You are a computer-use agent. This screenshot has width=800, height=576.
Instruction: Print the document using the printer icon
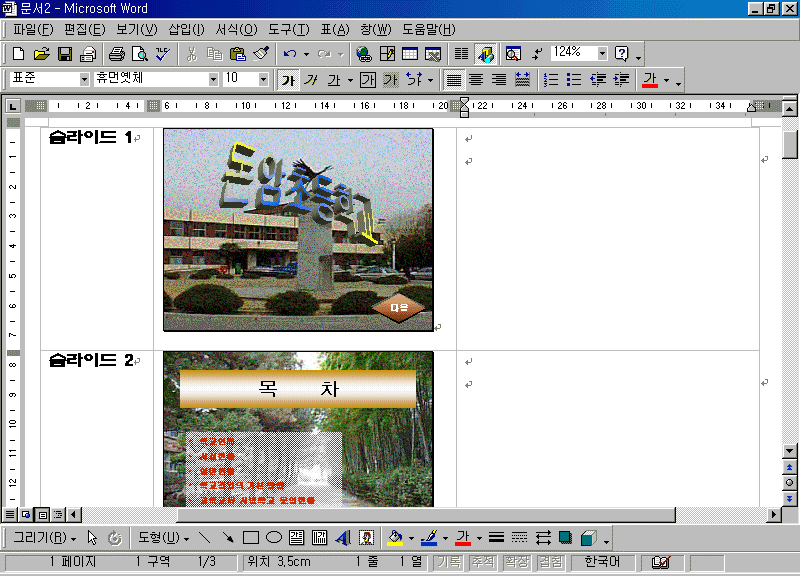tap(117, 54)
